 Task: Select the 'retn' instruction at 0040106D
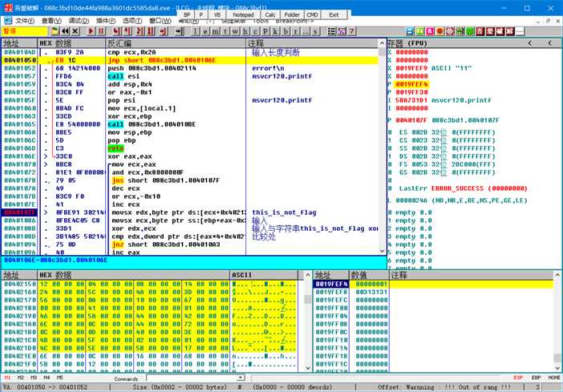click(115, 148)
